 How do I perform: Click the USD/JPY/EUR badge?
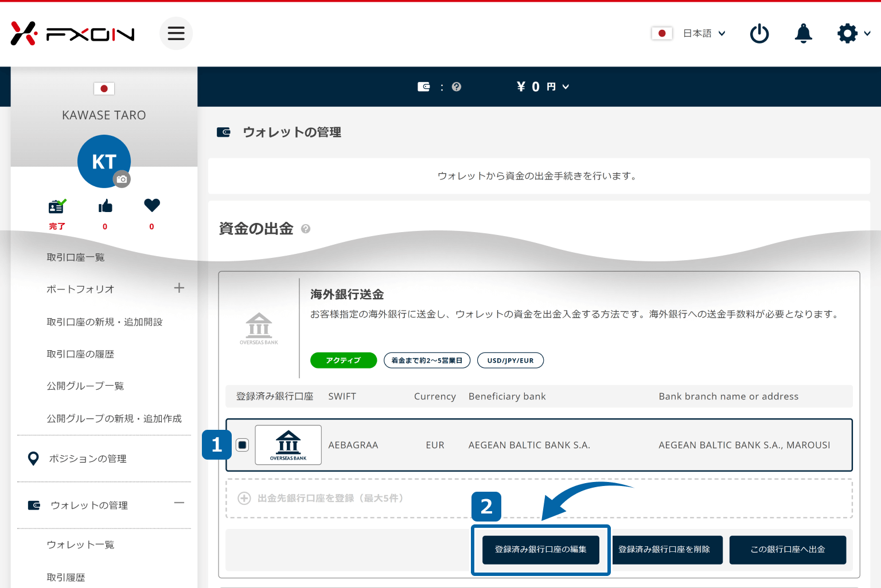tap(510, 360)
